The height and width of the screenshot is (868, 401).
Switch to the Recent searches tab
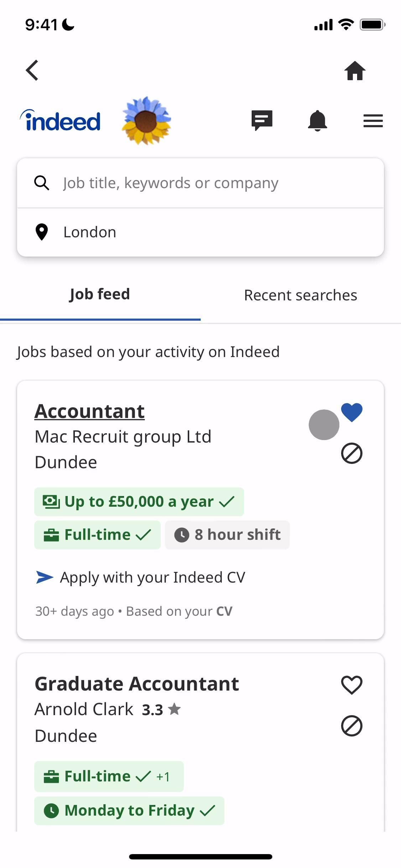301,295
